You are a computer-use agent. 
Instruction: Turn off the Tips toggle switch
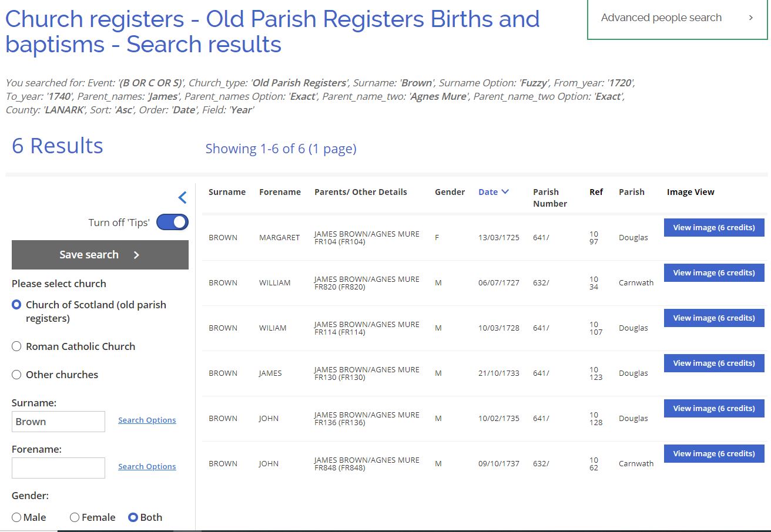172,222
